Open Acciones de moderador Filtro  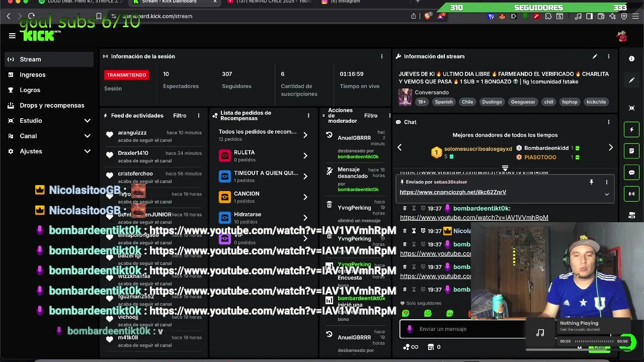(x=371, y=116)
